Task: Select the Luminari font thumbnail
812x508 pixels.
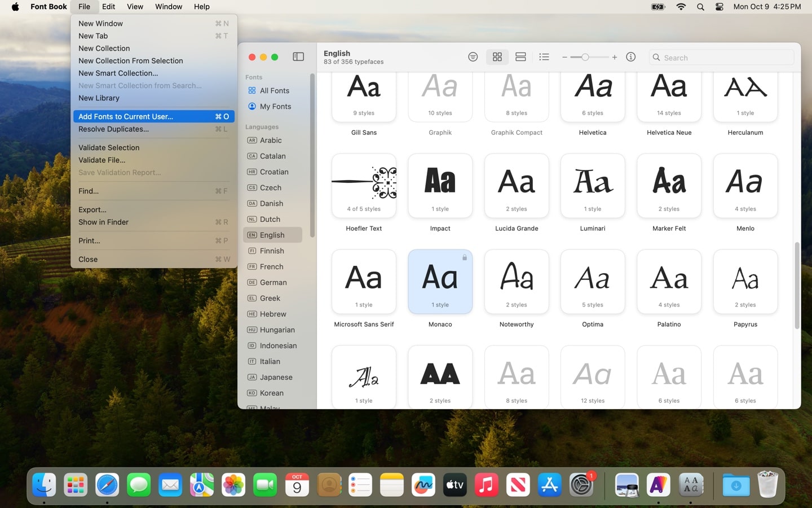Action: click(x=593, y=186)
